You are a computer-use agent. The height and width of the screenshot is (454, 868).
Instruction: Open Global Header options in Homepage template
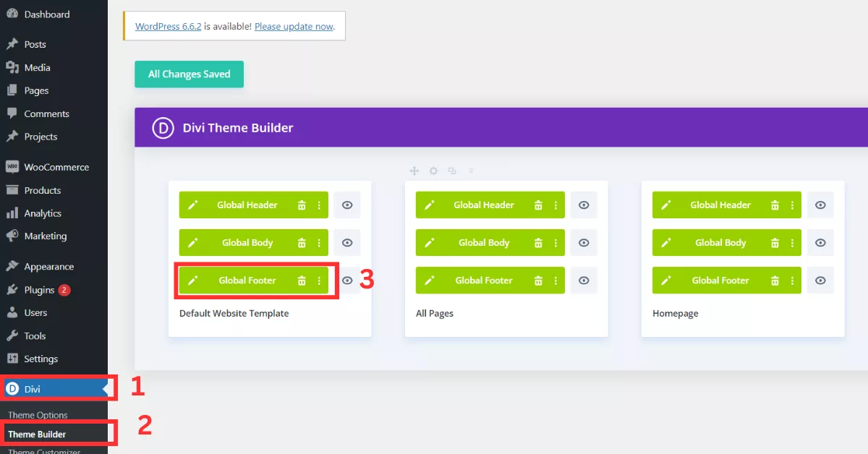click(x=792, y=205)
